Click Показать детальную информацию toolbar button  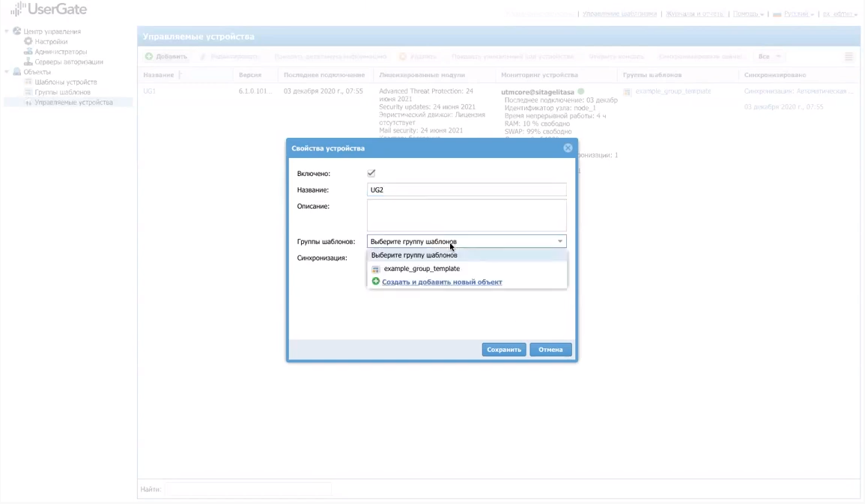330,56
